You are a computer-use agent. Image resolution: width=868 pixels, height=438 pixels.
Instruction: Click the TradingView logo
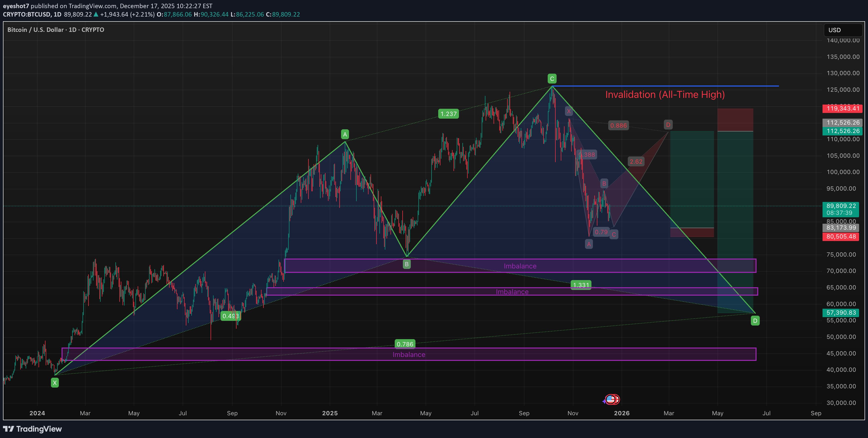click(32, 429)
